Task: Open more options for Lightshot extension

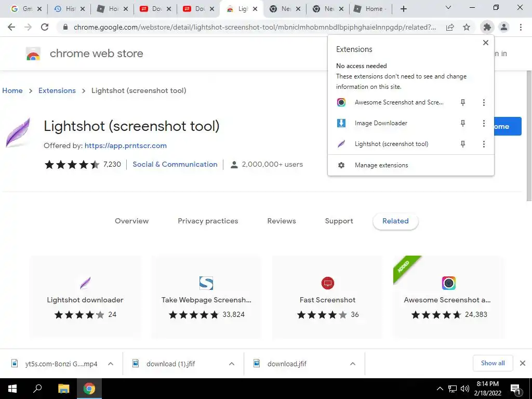Action: click(484, 144)
